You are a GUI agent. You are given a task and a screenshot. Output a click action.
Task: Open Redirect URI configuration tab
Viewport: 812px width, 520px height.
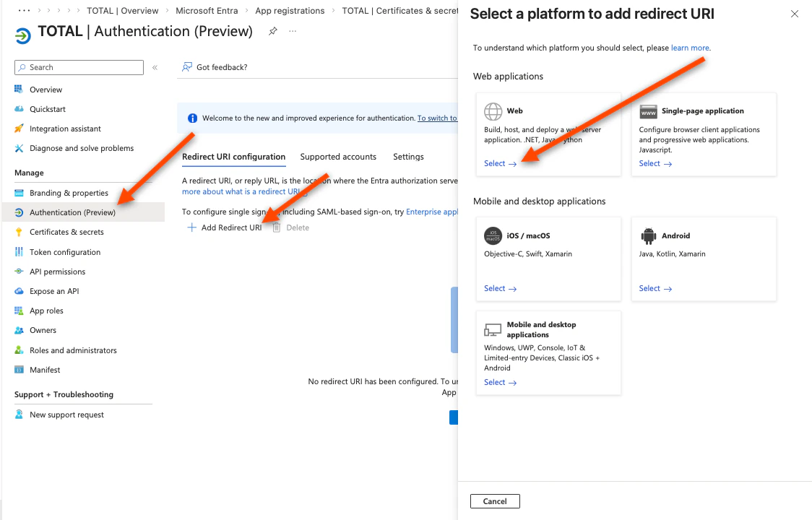coord(233,157)
